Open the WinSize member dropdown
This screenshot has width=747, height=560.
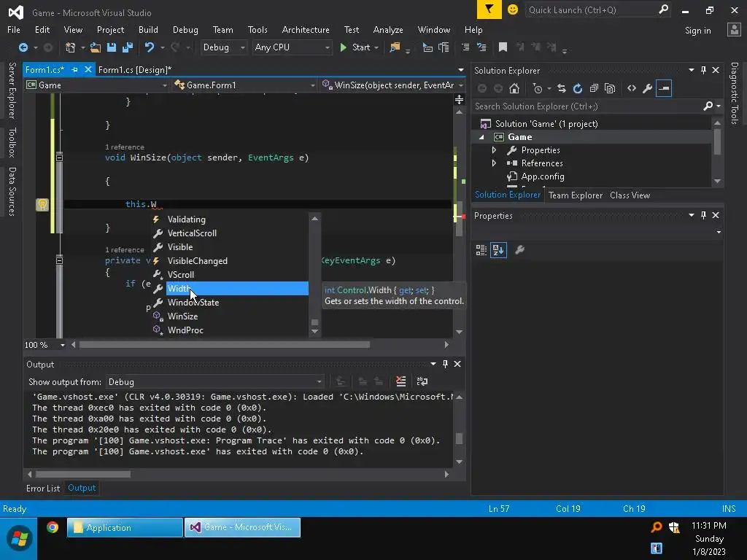(x=392, y=85)
